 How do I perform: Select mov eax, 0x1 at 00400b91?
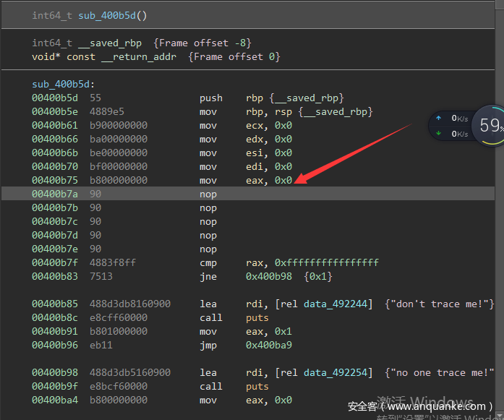coord(246,332)
